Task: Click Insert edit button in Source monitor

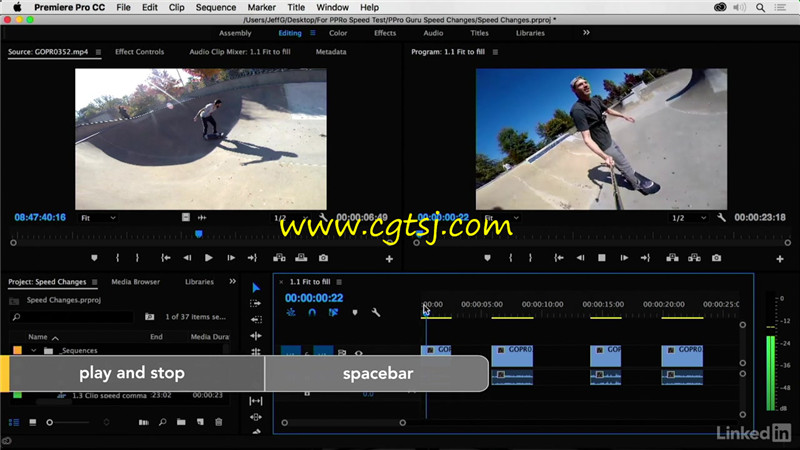Action: click(279, 258)
